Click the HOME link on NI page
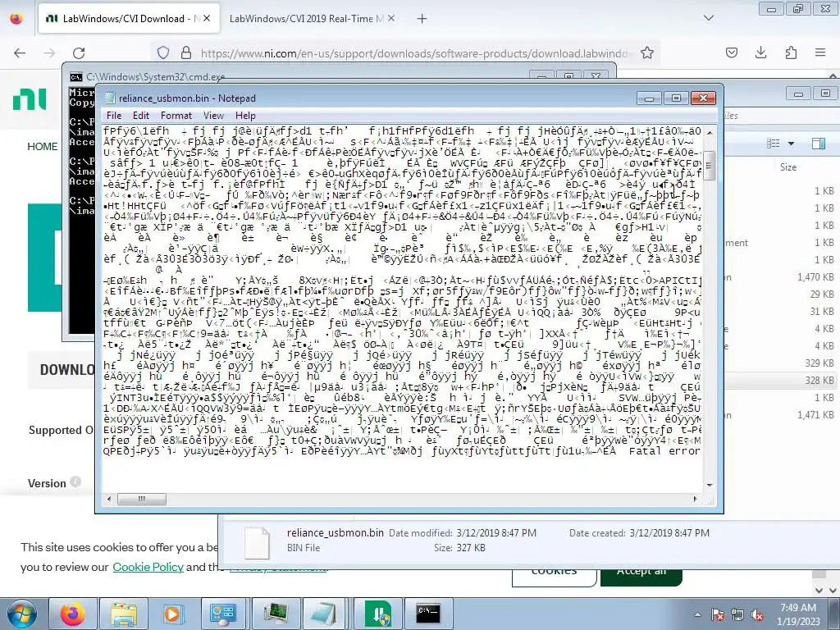The image size is (840, 630). click(x=43, y=147)
